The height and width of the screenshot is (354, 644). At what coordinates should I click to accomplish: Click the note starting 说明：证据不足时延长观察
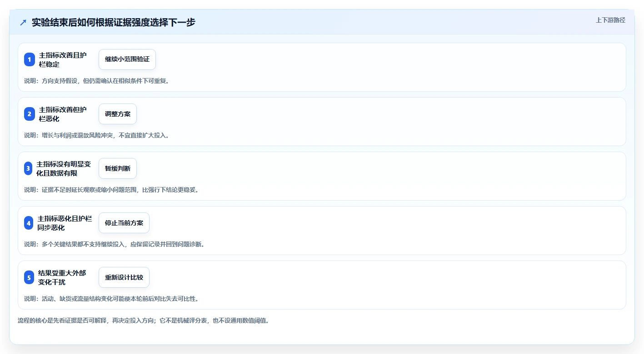111,190
